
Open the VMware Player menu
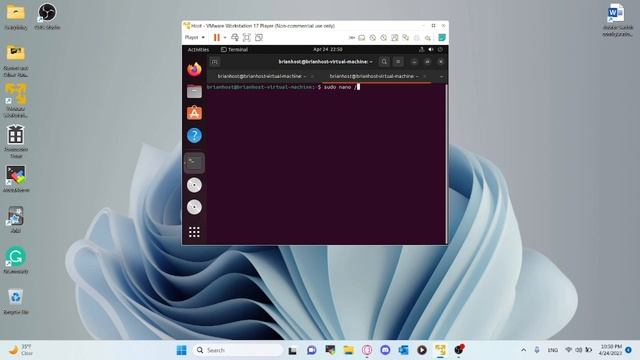click(194, 38)
